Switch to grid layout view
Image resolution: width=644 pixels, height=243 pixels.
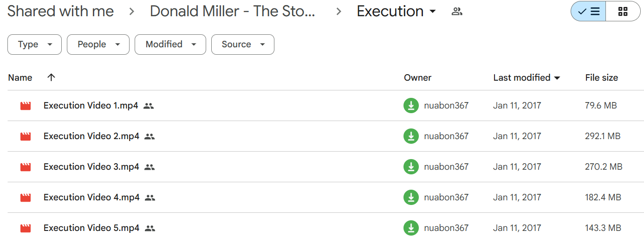[x=623, y=12]
